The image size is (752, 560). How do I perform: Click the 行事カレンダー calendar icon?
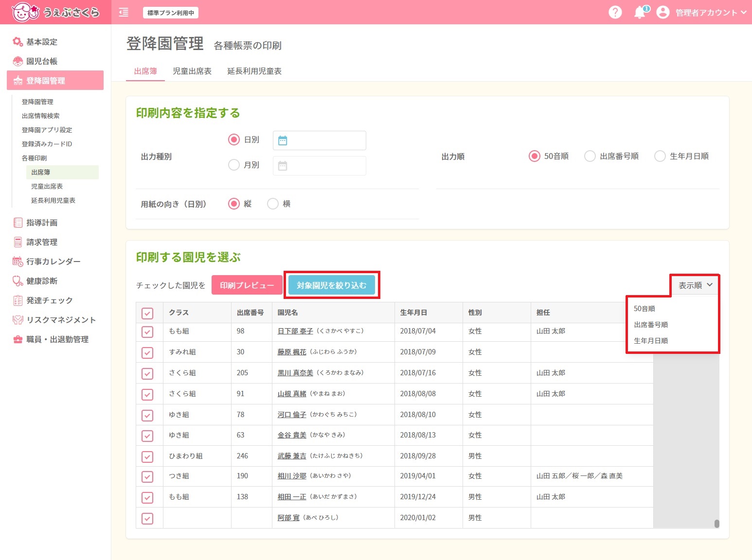pos(18,262)
